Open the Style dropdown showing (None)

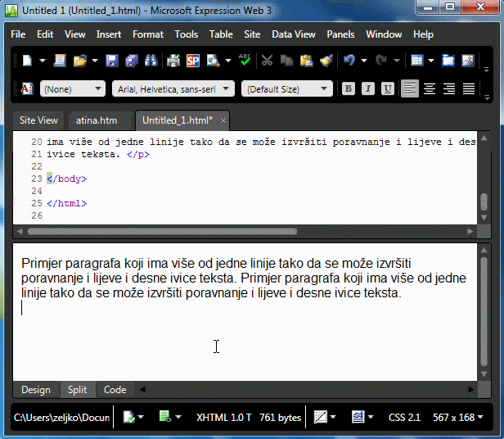pyautogui.click(x=72, y=88)
